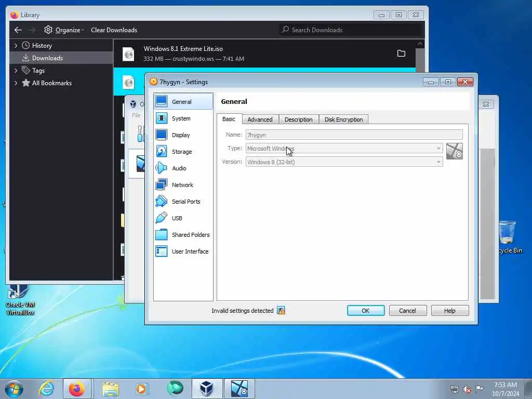The image size is (532, 399).
Task: Click the Action Center flag icon
Action: coord(479,389)
